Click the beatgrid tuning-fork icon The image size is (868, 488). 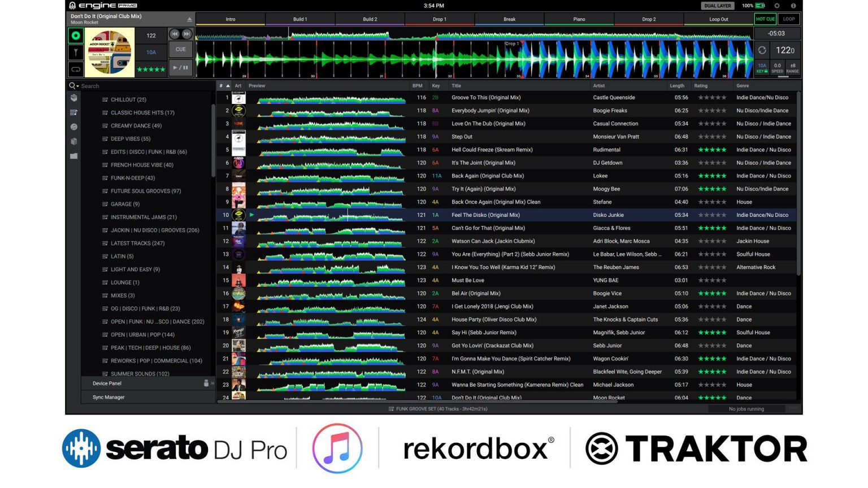(x=75, y=53)
